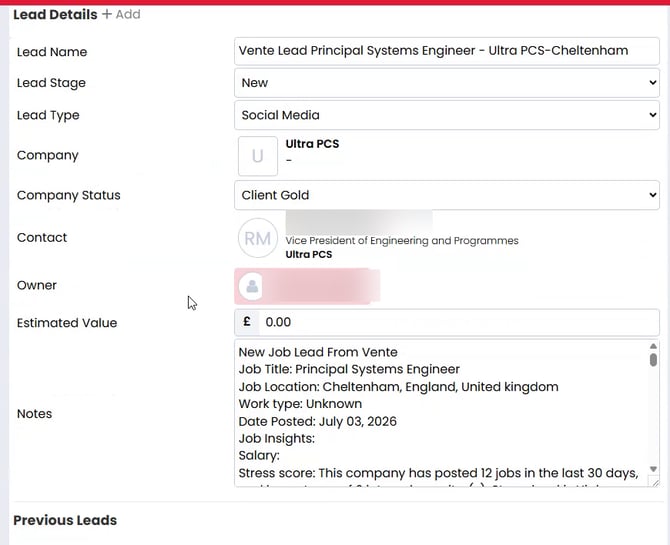This screenshot has height=545, width=670.
Task: Click the Job Title: Principal Systems Engineer line
Action: tap(349, 369)
